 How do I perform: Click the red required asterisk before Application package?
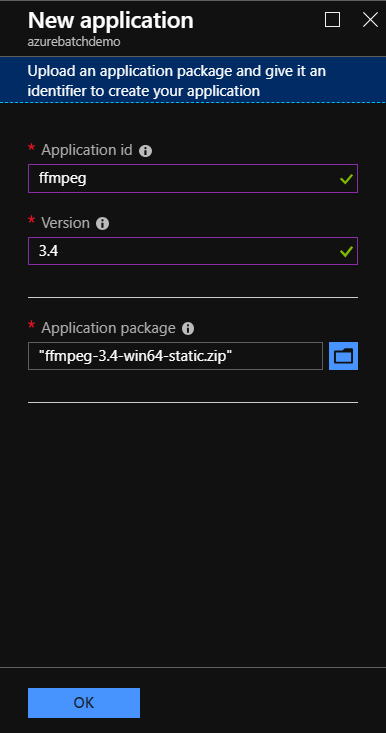click(31, 325)
